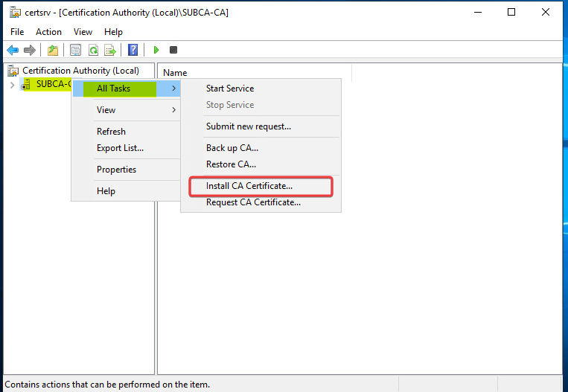Start the service with green play icon

point(156,50)
